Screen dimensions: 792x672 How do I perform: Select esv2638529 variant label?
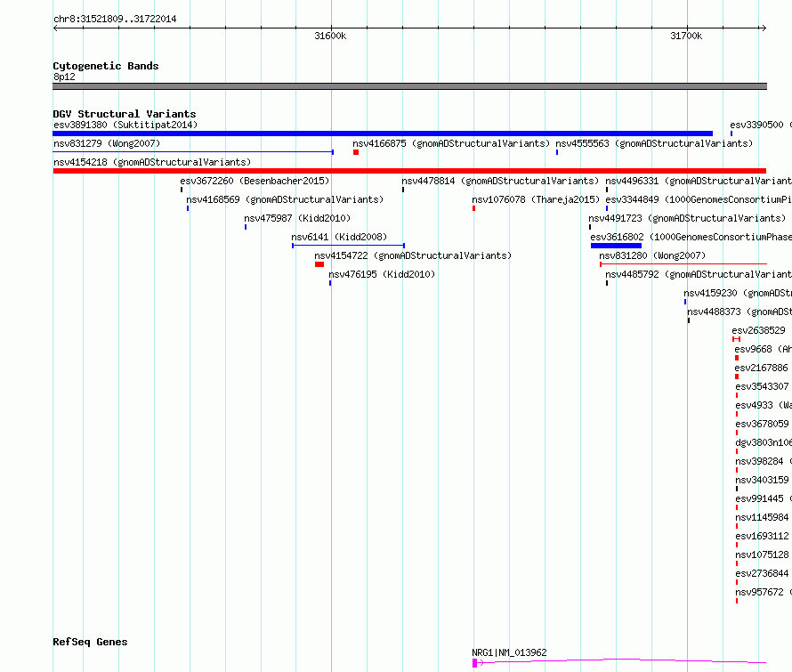pos(759,330)
